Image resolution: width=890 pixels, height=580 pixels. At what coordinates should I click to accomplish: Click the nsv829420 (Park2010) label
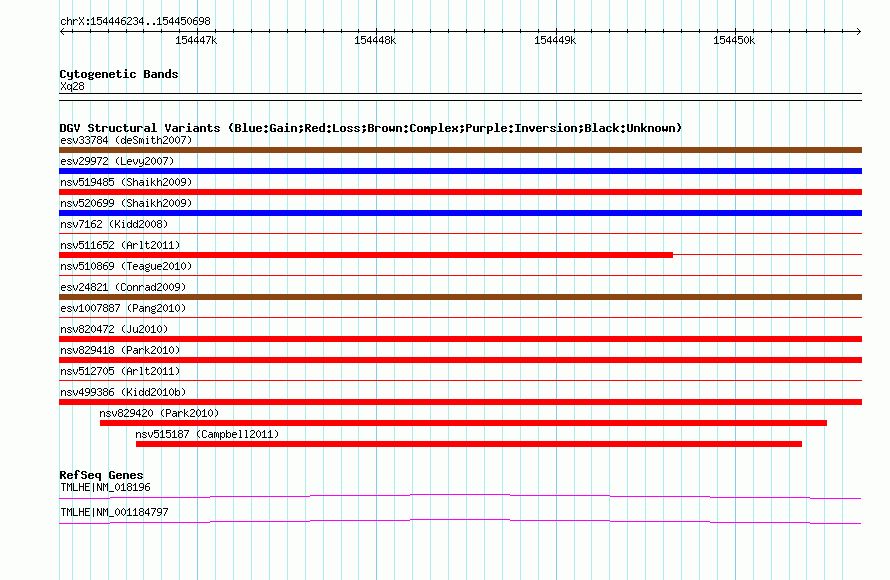159,413
